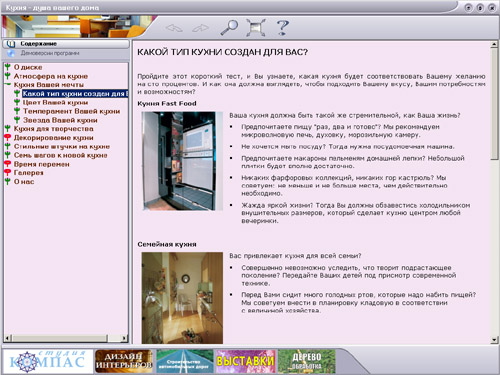Click the Студия Компас logo banner
The image size is (500, 375).
[x=48, y=361]
